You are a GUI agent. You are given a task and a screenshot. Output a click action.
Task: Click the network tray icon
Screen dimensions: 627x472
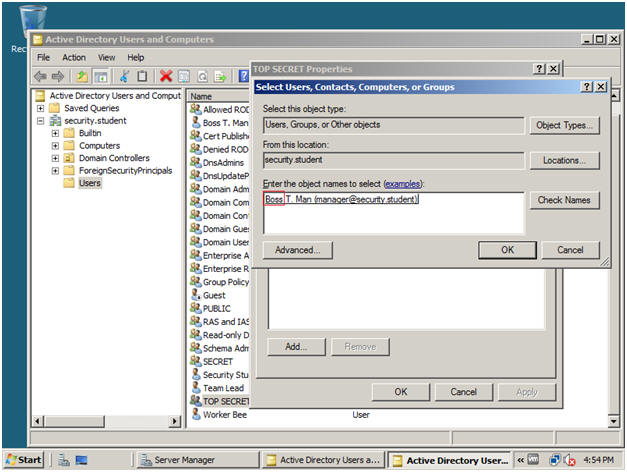[x=555, y=460]
